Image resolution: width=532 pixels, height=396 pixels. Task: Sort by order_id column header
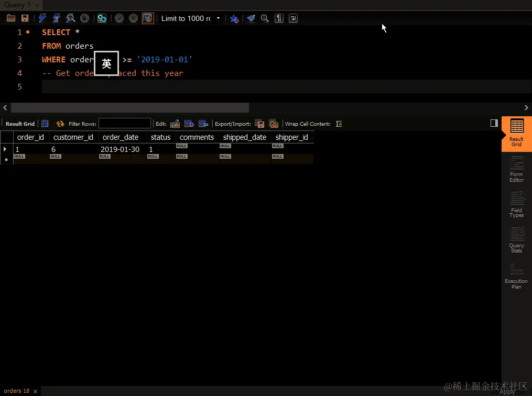[31, 137]
